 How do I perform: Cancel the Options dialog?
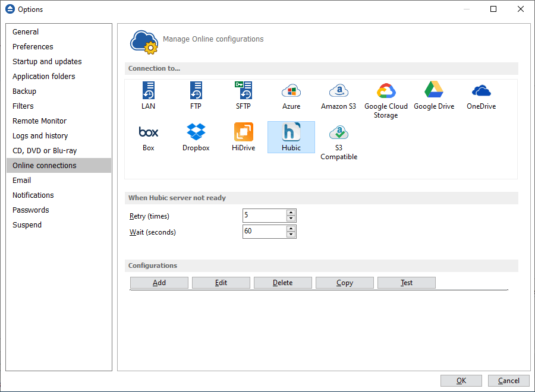pos(509,381)
